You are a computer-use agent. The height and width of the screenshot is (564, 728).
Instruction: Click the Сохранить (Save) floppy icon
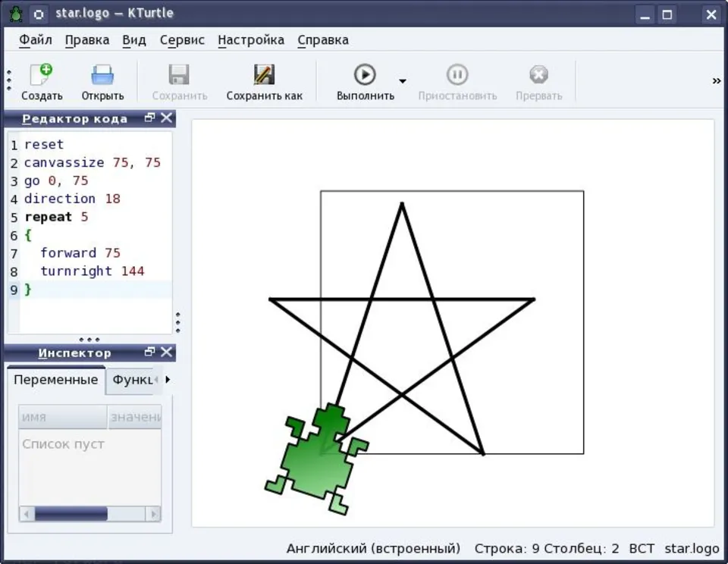(x=179, y=75)
